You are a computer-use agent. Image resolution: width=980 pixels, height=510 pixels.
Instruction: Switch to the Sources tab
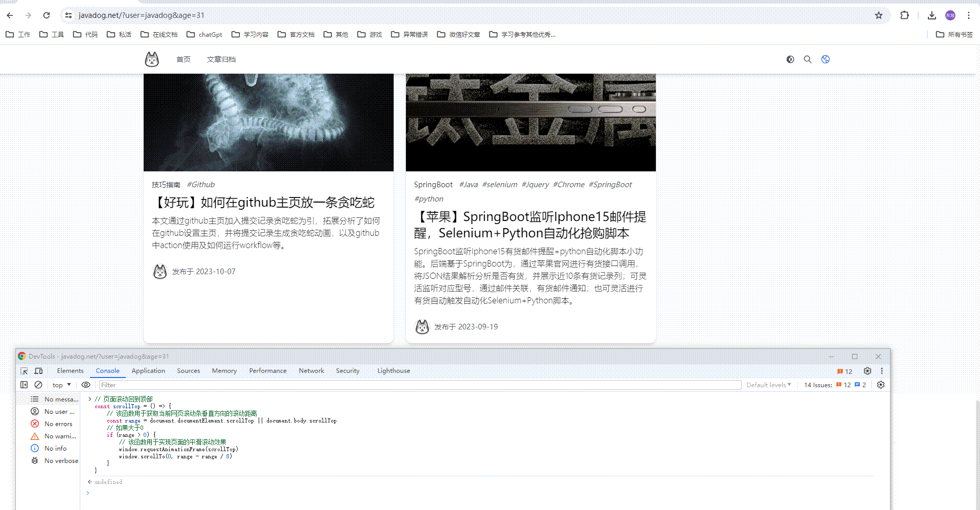[189, 371]
